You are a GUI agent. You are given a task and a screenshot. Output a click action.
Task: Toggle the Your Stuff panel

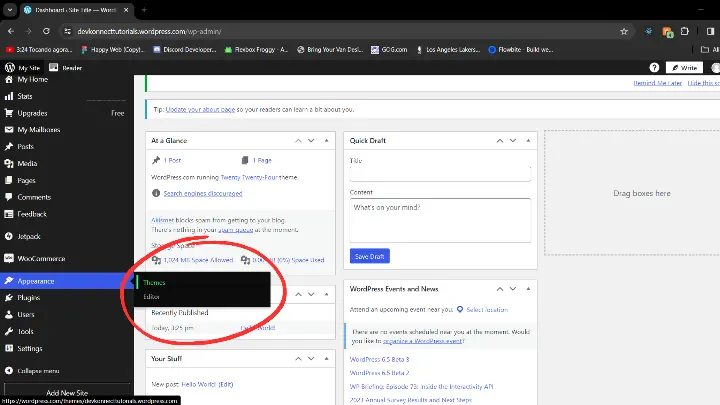click(x=326, y=359)
